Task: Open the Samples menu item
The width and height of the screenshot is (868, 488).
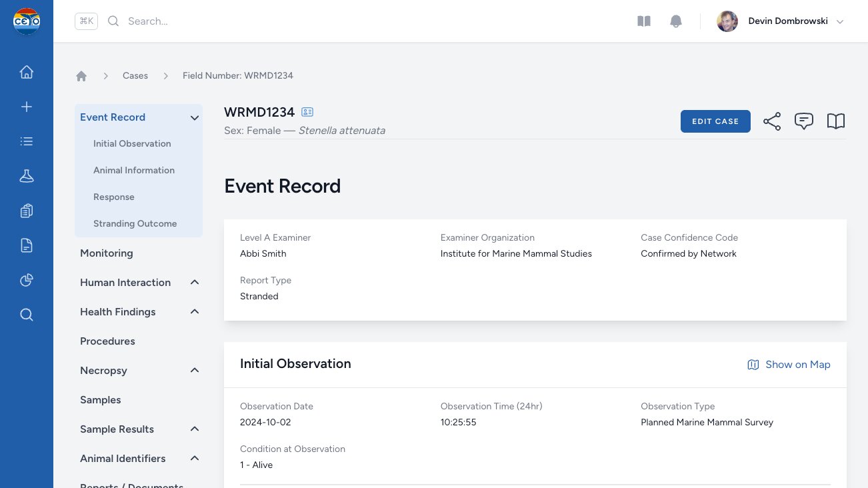Action: tap(101, 400)
